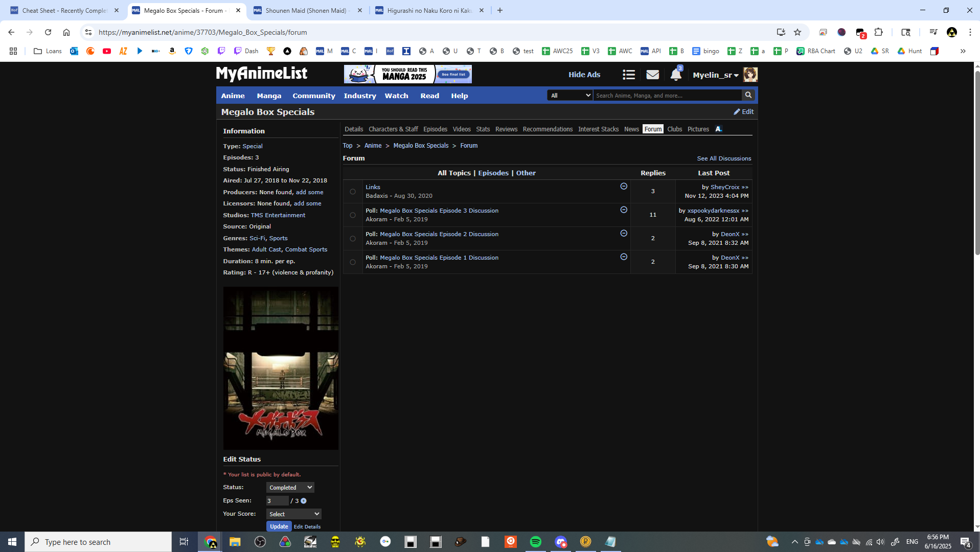This screenshot has width=980, height=552.
Task: Select radio button for Episode 1 Discussion
Action: click(x=353, y=262)
